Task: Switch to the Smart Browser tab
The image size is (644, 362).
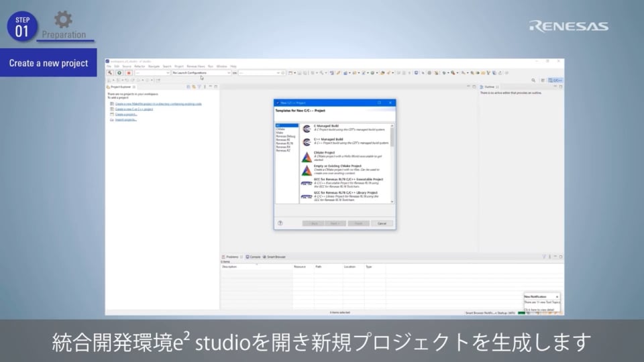Action: [x=274, y=257]
